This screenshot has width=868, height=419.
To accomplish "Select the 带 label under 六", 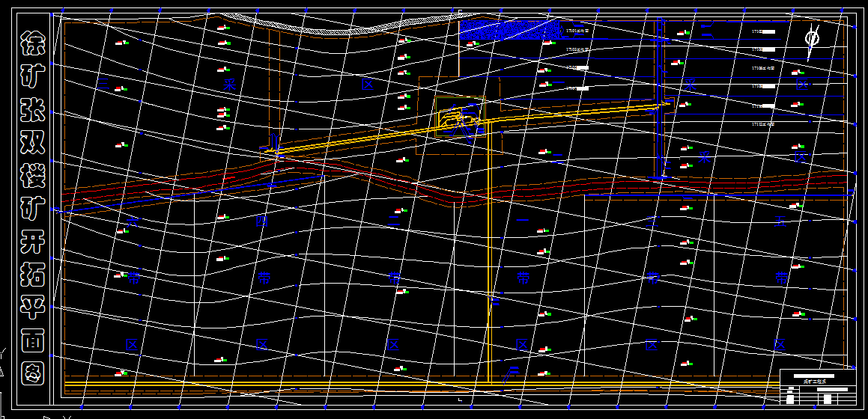I will pyautogui.click(x=133, y=278).
